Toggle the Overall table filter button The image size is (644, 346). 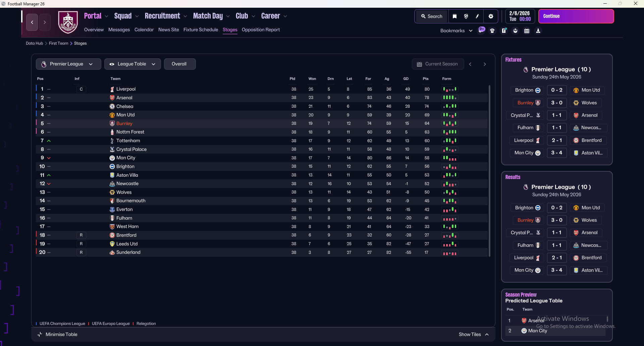179,64
